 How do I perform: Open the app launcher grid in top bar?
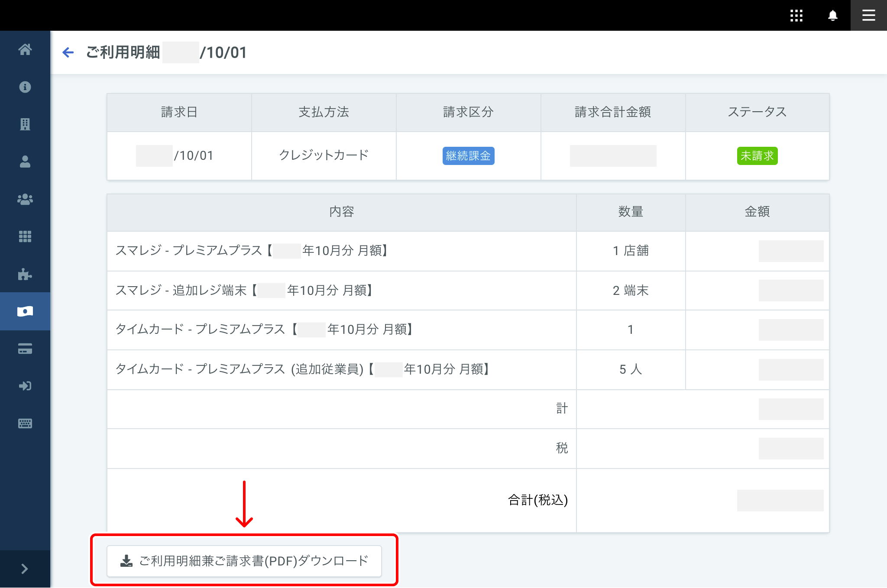(796, 16)
